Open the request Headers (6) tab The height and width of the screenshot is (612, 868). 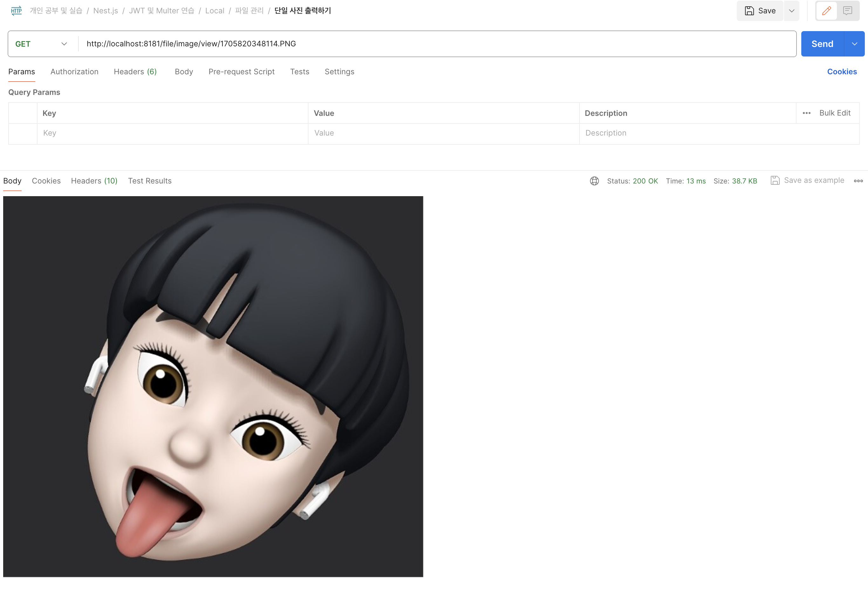click(135, 72)
